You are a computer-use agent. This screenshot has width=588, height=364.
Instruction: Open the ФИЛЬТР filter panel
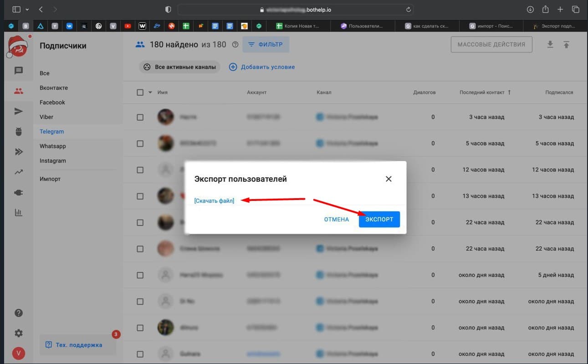point(266,45)
